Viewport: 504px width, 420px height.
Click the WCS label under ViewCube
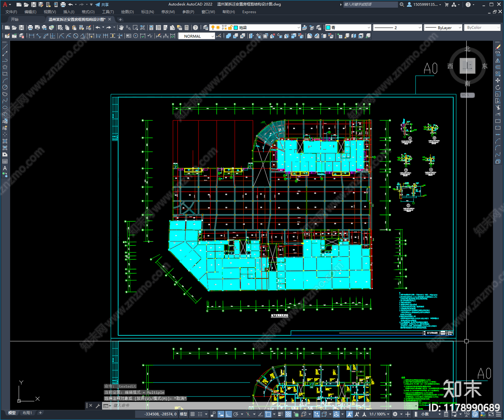[x=467, y=95]
